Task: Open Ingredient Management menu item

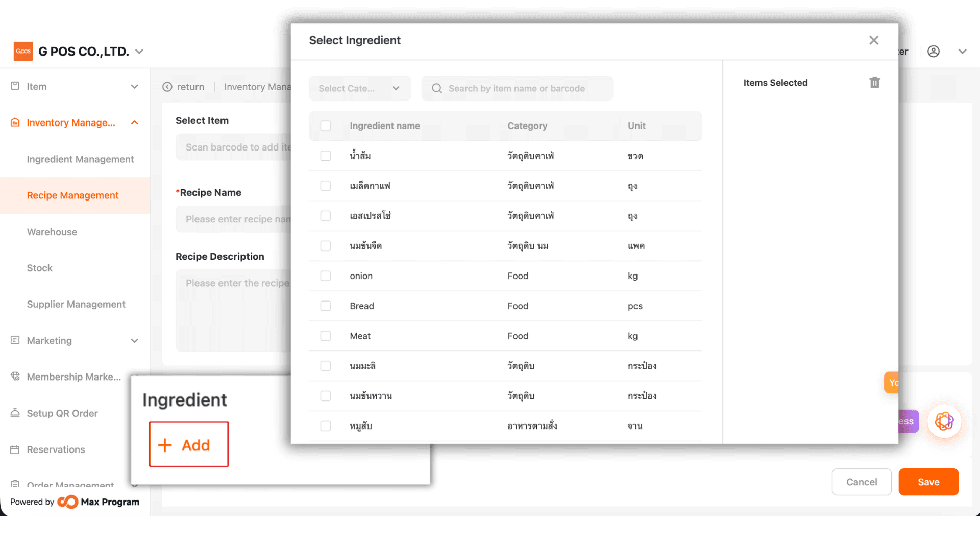Action: (x=80, y=159)
